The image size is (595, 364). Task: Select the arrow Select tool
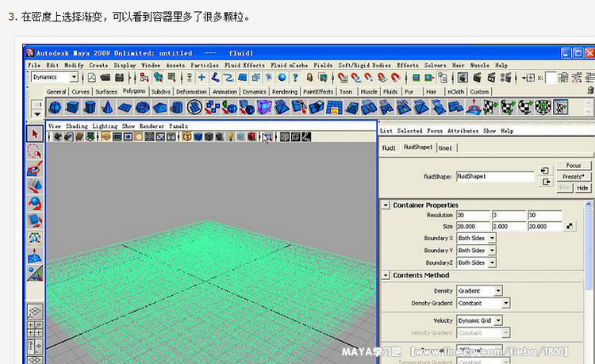point(35,134)
